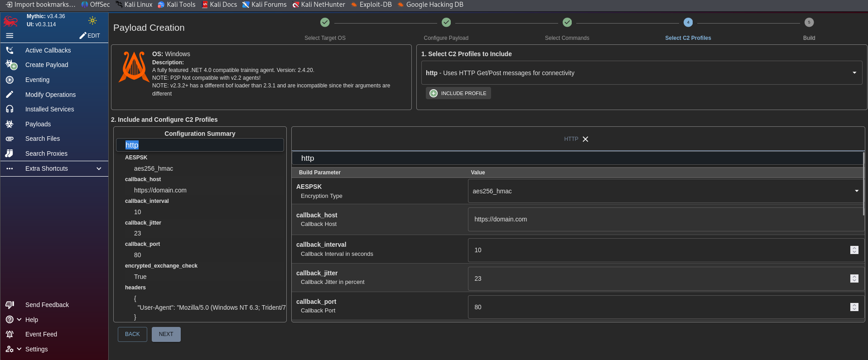Edit the callback_host value field
This screenshot has width=868, height=360.
pyautogui.click(x=665, y=219)
